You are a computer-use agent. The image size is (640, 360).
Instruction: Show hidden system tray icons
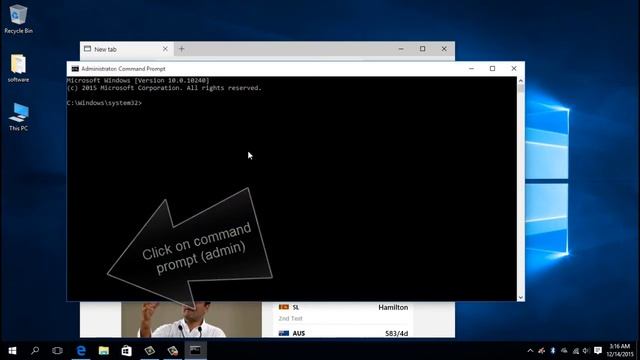[530, 351]
